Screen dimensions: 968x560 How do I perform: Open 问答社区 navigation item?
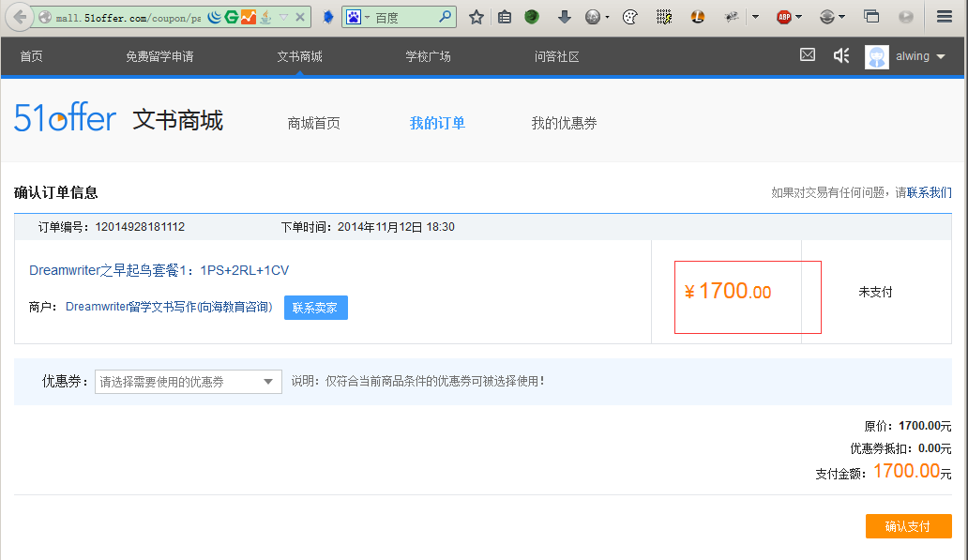557,57
